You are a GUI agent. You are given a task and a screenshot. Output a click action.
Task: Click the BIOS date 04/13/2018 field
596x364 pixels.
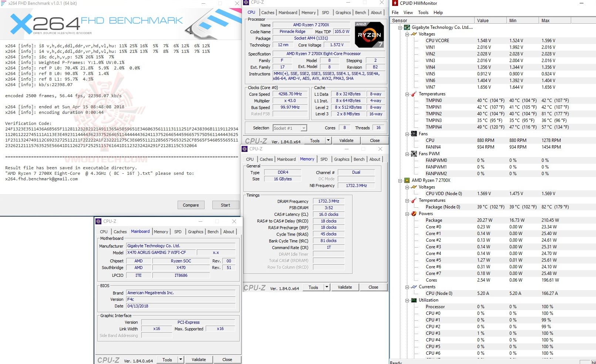(x=181, y=306)
